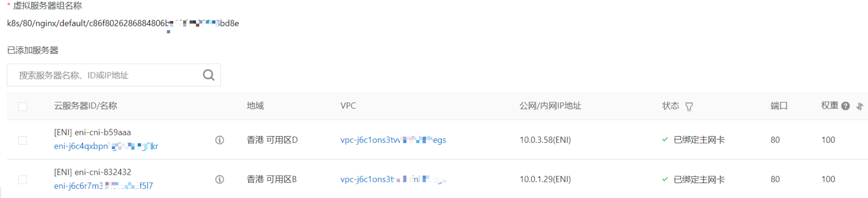Click info icon for eni-cni-b59aaa row
The image size is (868, 198).
[x=219, y=140]
